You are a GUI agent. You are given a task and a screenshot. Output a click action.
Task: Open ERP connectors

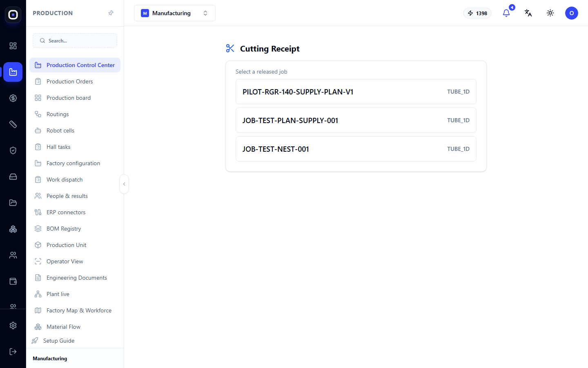coord(75,212)
